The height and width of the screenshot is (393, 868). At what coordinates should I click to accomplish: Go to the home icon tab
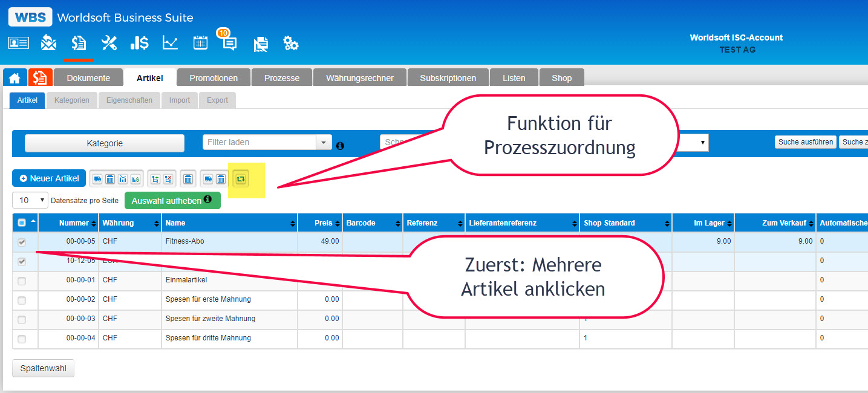click(x=15, y=78)
